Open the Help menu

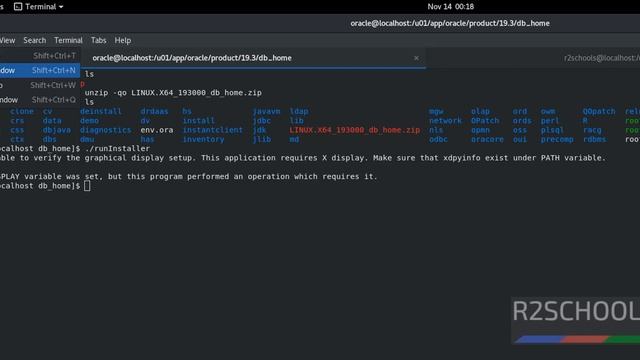(x=122, y=40)
